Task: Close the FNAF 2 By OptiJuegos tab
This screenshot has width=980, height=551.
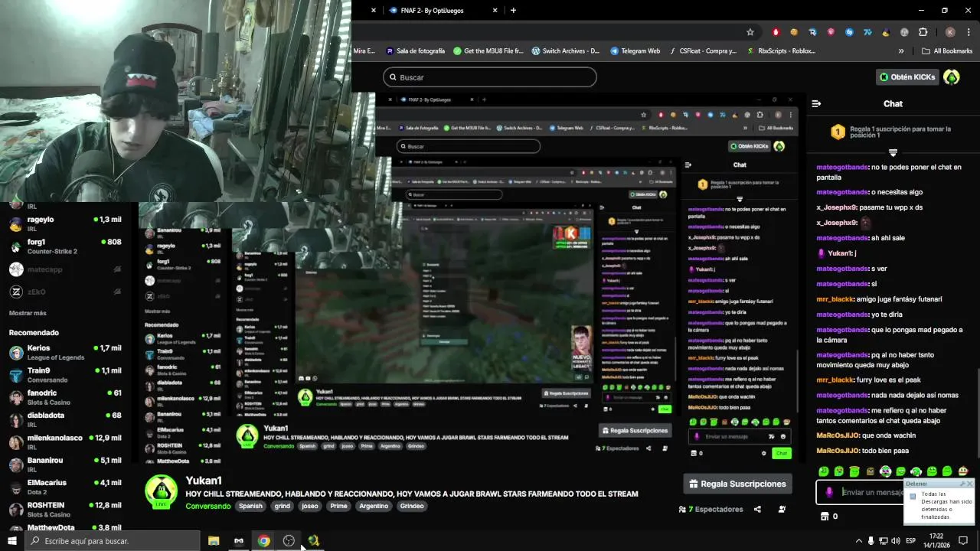Action: click(x=495, y=11)
